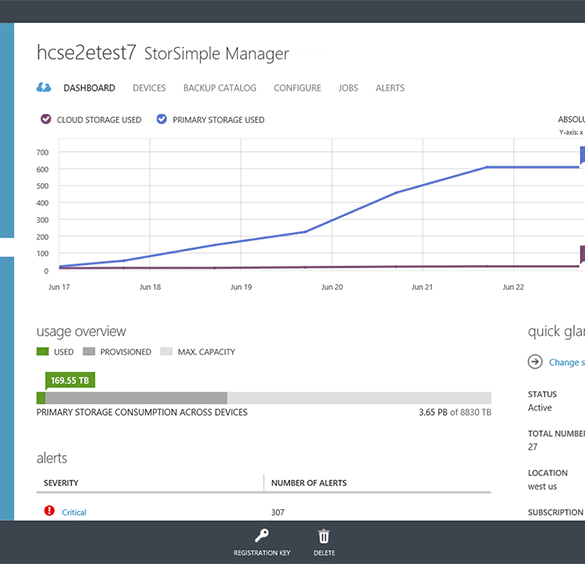Switch to the Dashboard tab

pyautogui.click(x=89, y=88)
